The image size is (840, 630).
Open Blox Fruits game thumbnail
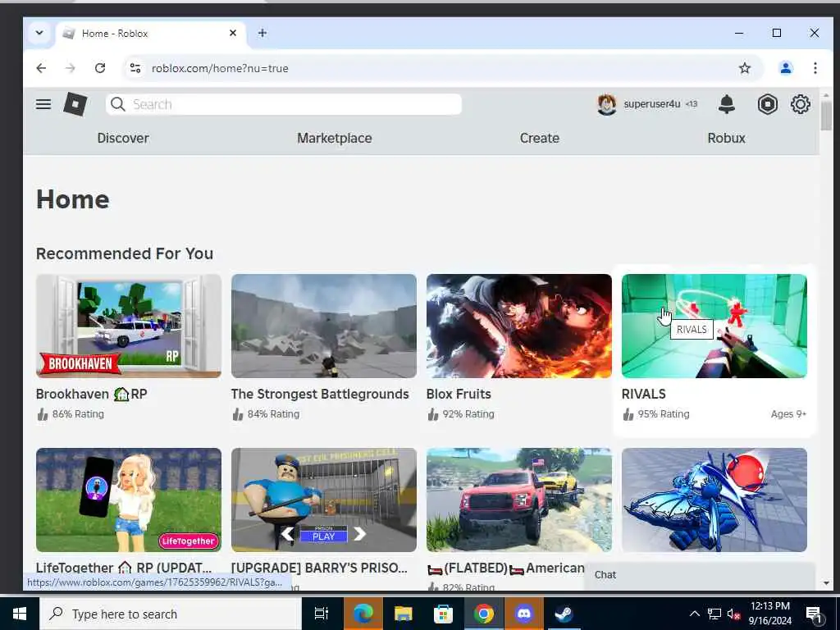(518, 326)
